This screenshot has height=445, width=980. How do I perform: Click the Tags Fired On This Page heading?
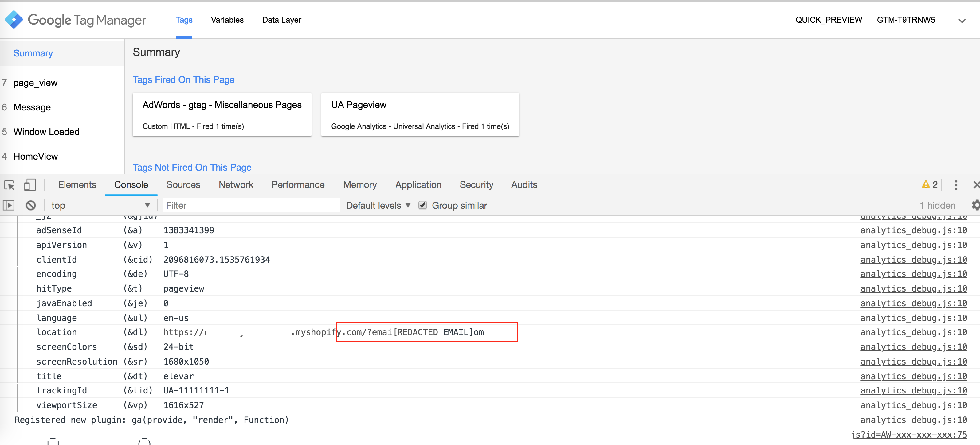[183, 80]
